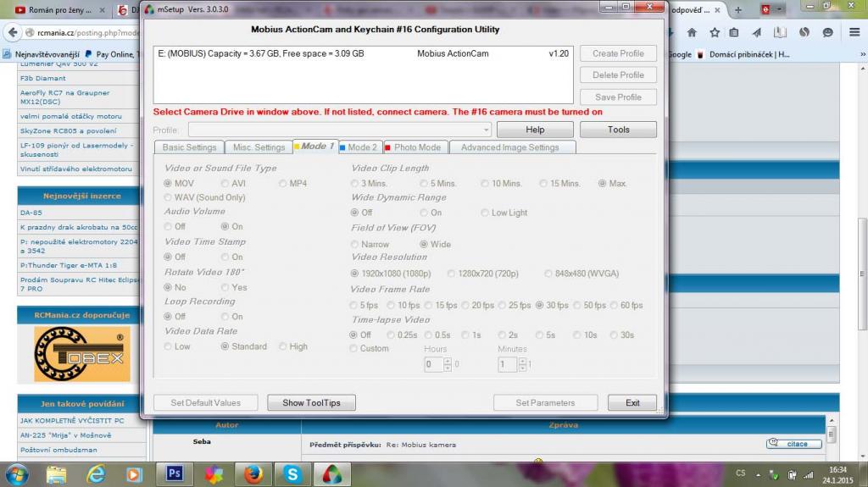Show hidden system tray icons
This screenshot has height=487, width=868.
(x=759, y=474)
